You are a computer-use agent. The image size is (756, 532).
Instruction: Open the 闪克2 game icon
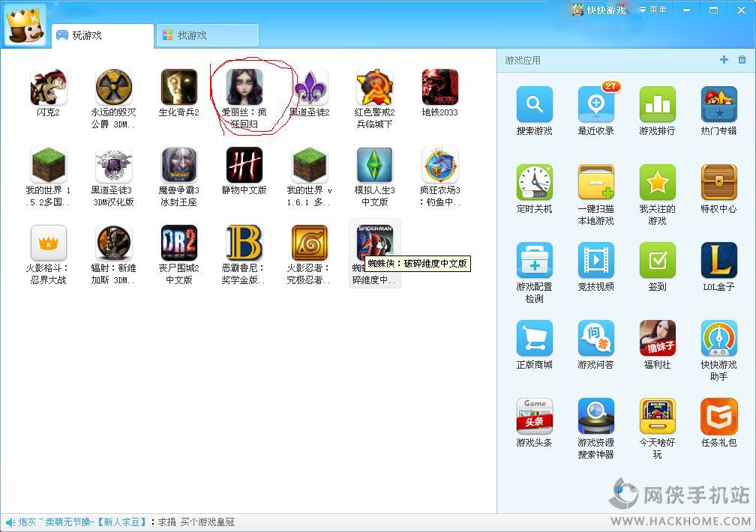tap(48, 87)
